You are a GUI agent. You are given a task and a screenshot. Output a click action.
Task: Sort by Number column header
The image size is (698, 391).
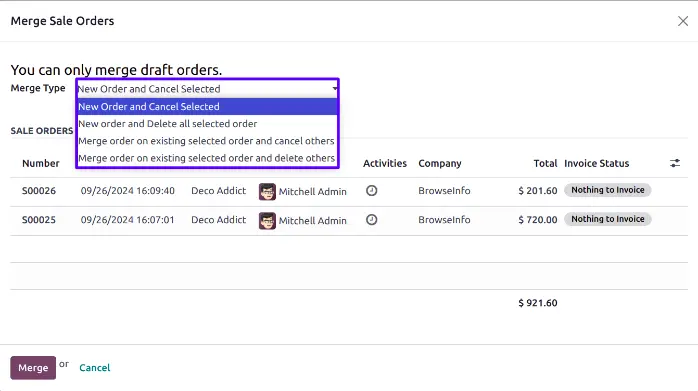coord(41,163)
